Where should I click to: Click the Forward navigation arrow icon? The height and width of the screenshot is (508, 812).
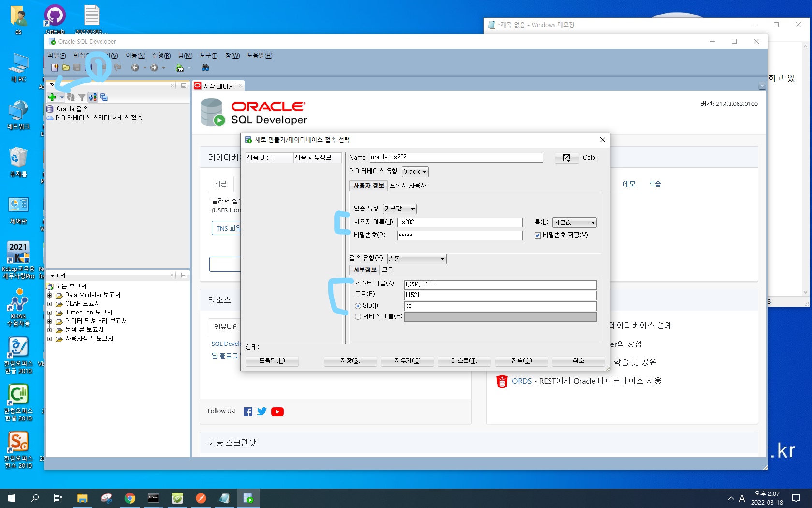[154, 68]
